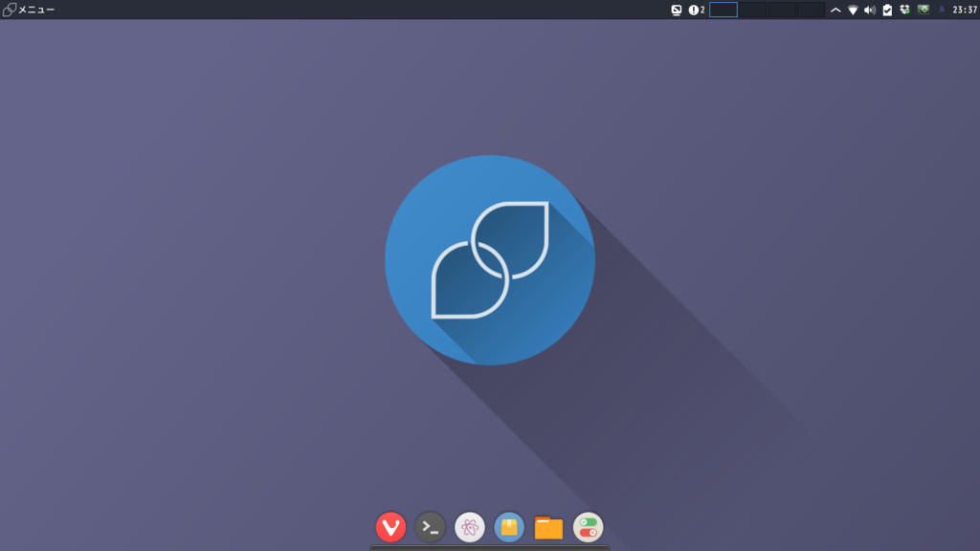The image size is (980, 551).
Task: Expand the hidden tray items chevron
Action: coord(835,10)
